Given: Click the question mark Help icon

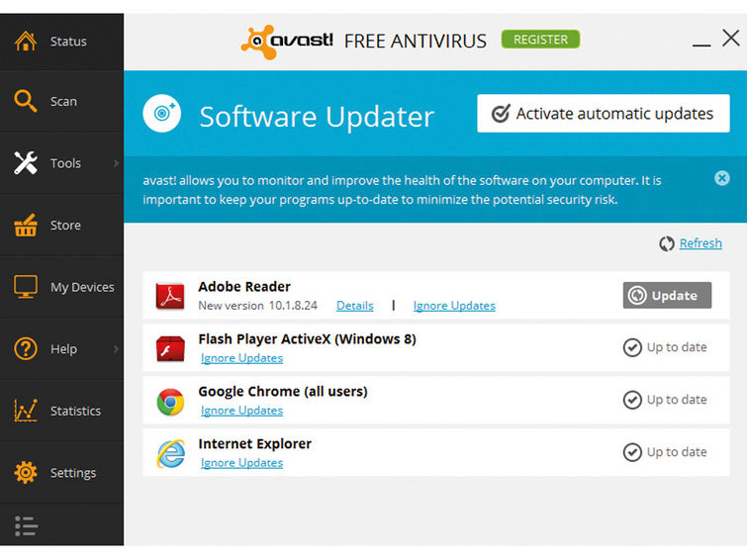Looking at the screenshot, I should (26, 349).
